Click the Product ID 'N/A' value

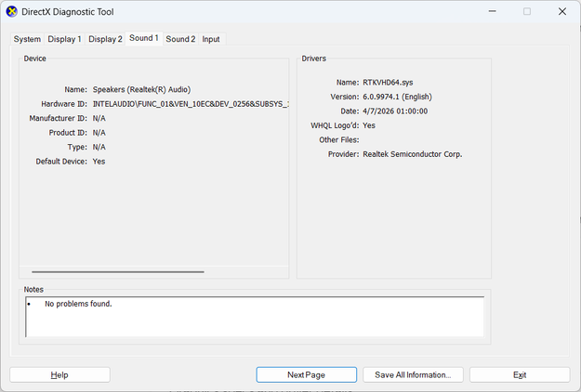[x=99, y=133]
